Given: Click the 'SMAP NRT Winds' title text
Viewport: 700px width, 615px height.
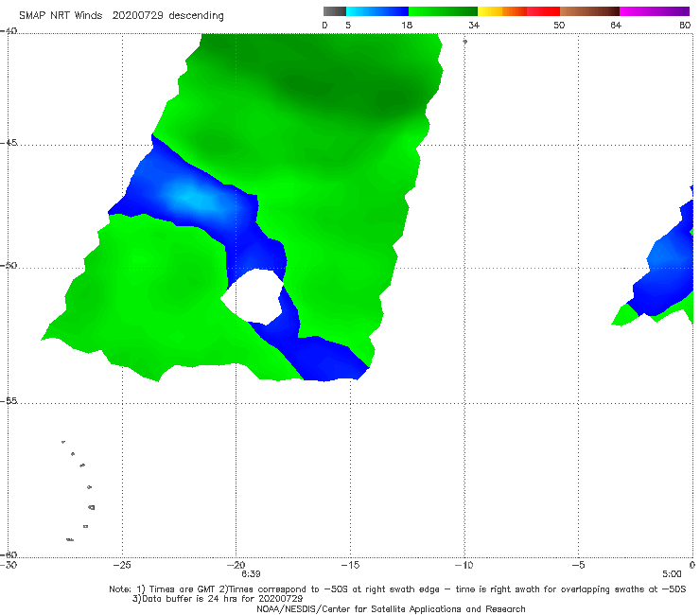Looking at the screenshot, I should (x=61, y=16).
